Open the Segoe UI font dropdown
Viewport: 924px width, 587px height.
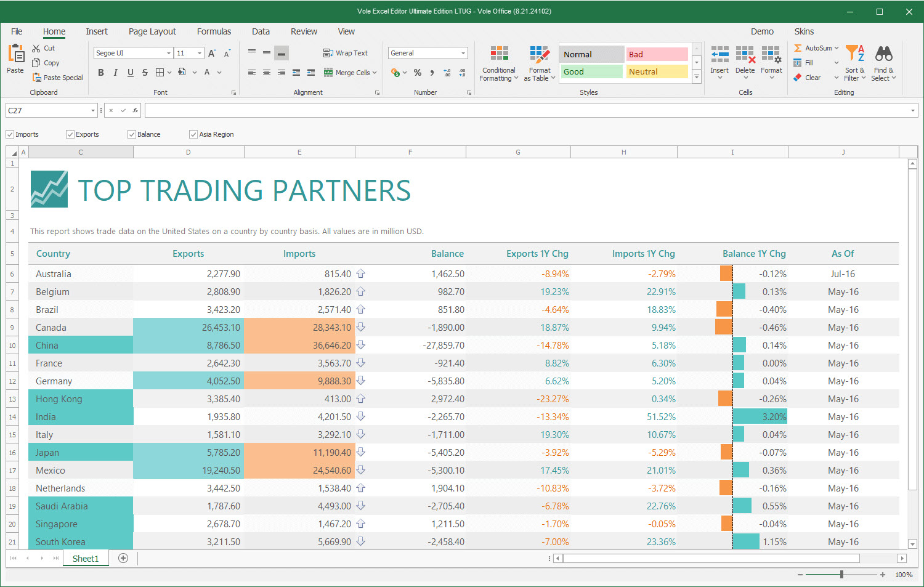click(169, 53)
